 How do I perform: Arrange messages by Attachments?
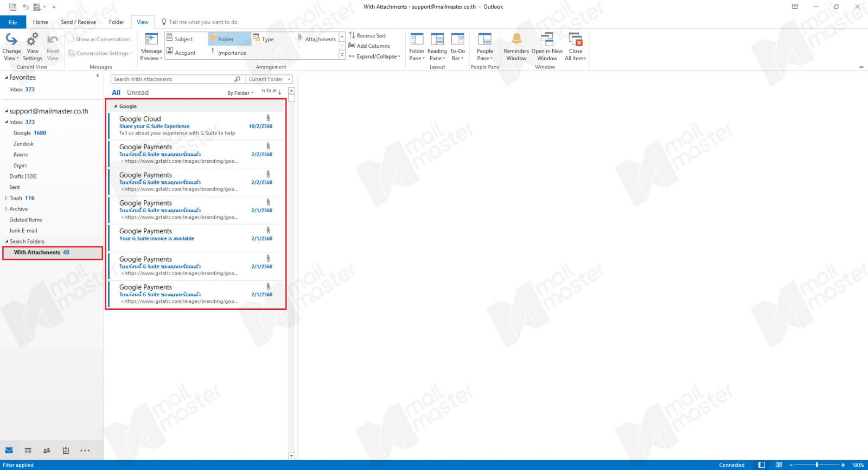tap(317, 39)
